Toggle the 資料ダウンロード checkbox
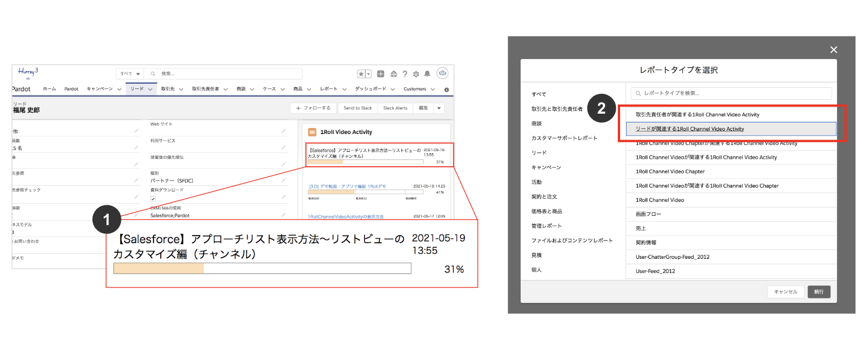868x352 pixels. (x=153, y=199)
